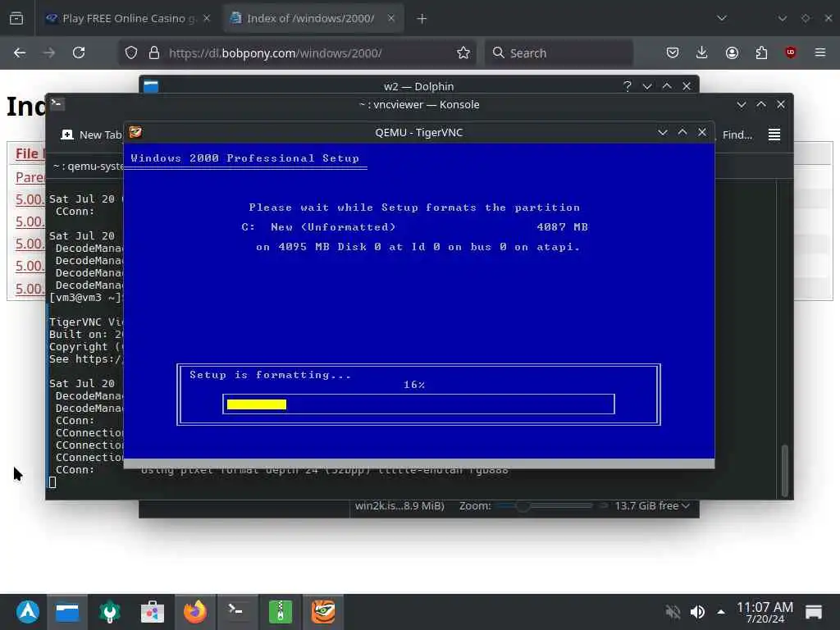
Task: Open Dolphin window help question mark
Action: point(628,86)
